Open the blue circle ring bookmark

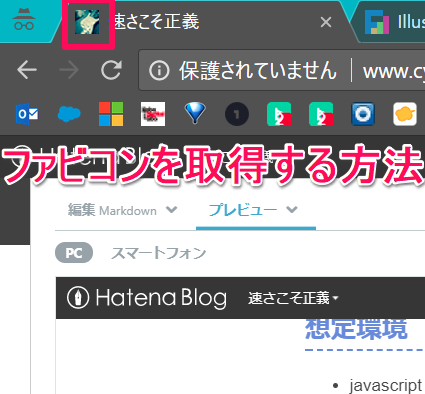[363, 114]
